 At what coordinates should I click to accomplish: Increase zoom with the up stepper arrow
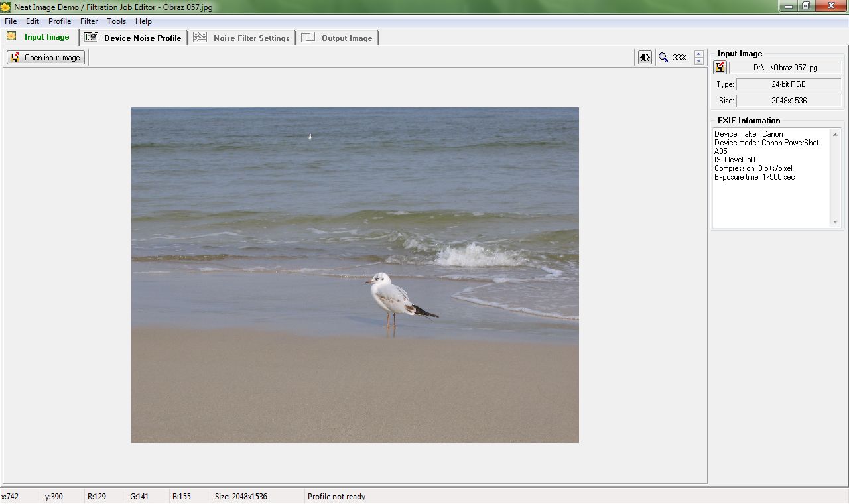pyautogui.click(x=698, y=54)
